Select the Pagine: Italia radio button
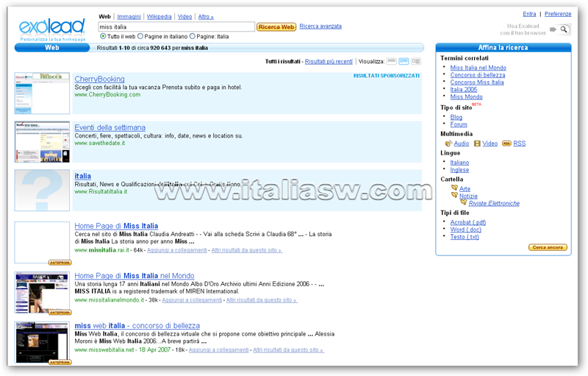The width and height of the screenshot is (588, 376). tap(193, 36)
